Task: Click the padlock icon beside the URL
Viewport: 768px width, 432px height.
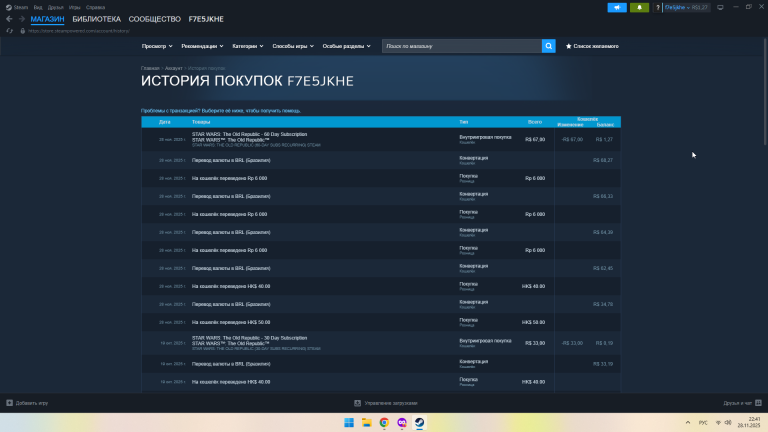Action: click(x=23, y=31)
